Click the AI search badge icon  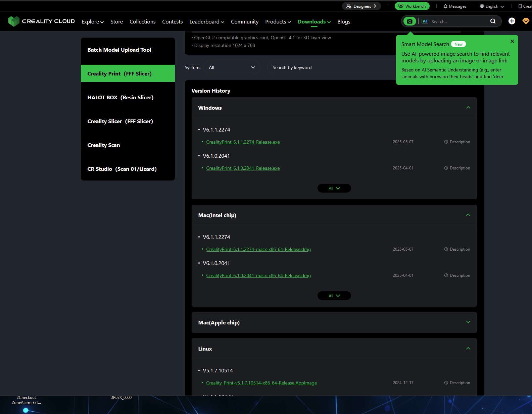(x=425, y=21)
